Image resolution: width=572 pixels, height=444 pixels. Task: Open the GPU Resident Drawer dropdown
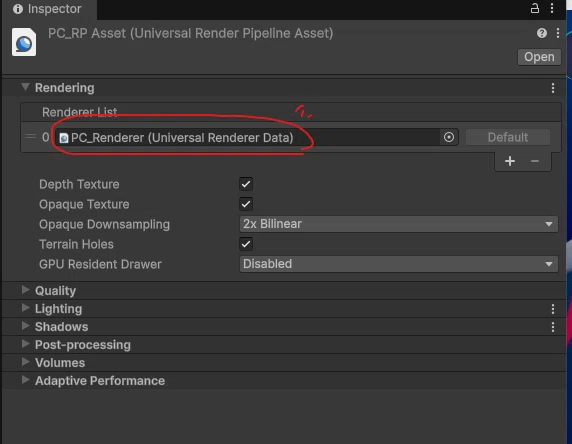click(398, 264)
